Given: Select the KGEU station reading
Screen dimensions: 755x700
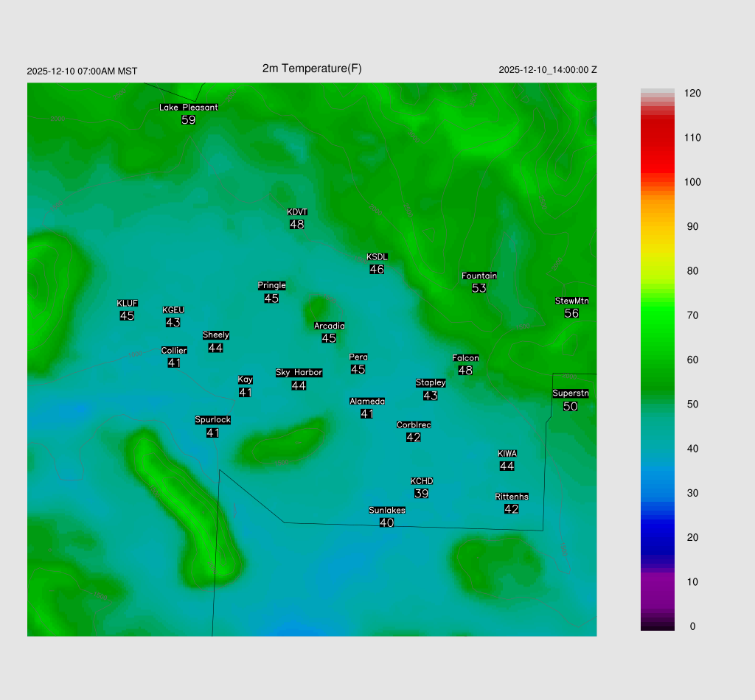Looking at the screenshot, I should click(x=173, y=323).
